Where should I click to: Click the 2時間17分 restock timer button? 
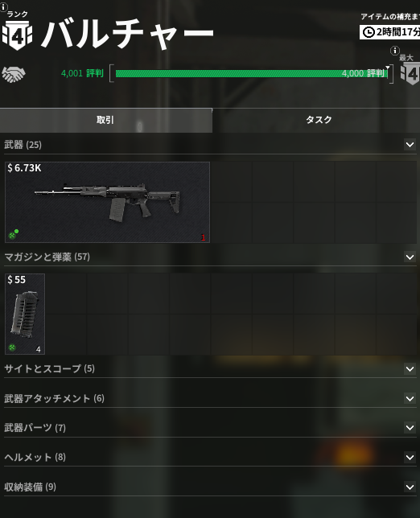coord(390,32)
